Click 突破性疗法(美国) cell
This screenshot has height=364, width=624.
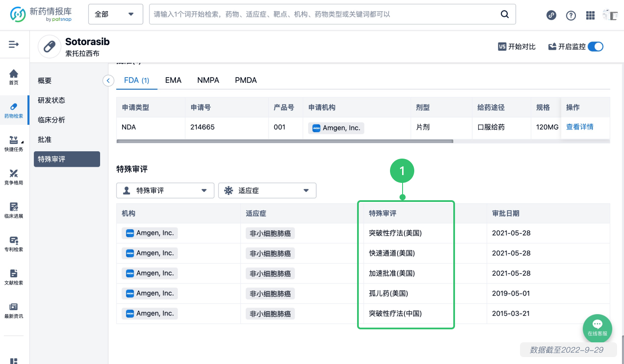click(395, 233)
